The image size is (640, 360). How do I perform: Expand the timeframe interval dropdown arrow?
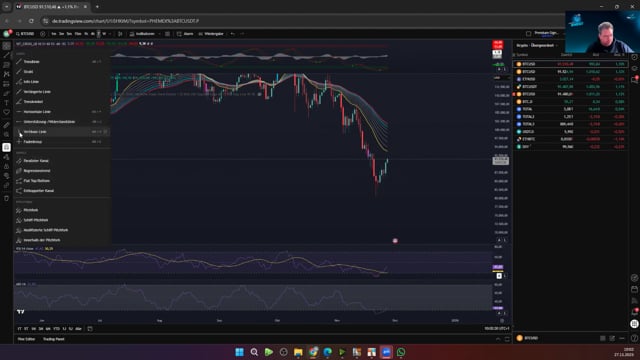click(x=110, y=34)
